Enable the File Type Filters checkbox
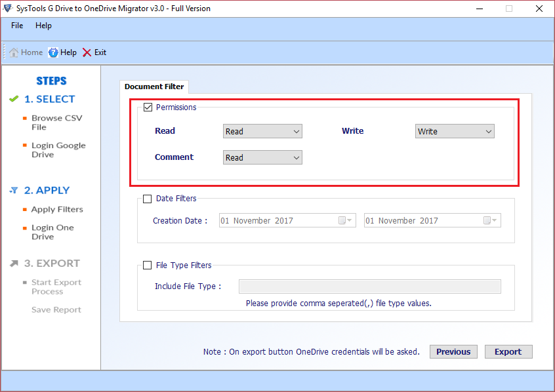The height and width of the screenshot is (392, 555). pyautogui.click(x=147, y=265)
